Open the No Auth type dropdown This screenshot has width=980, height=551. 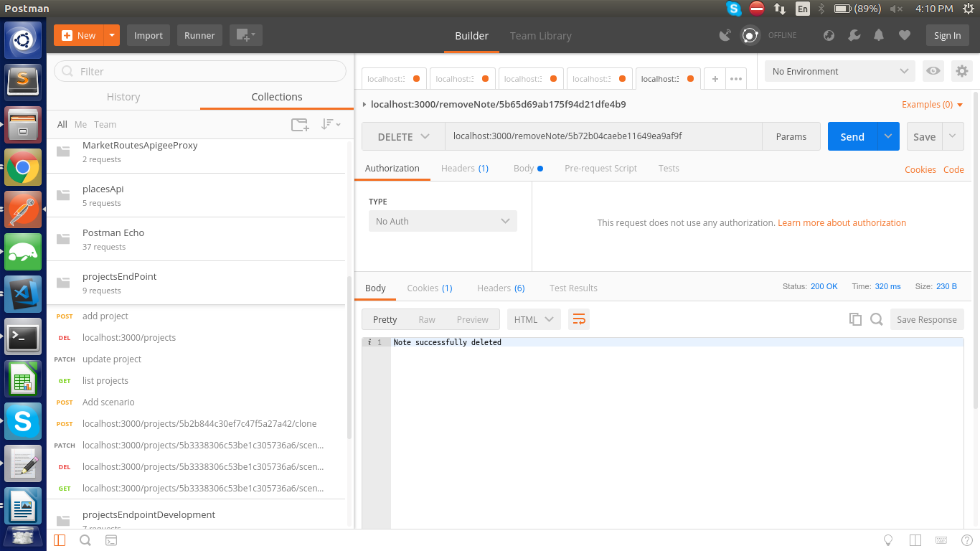pyautogui.click(x=443, y=221)
